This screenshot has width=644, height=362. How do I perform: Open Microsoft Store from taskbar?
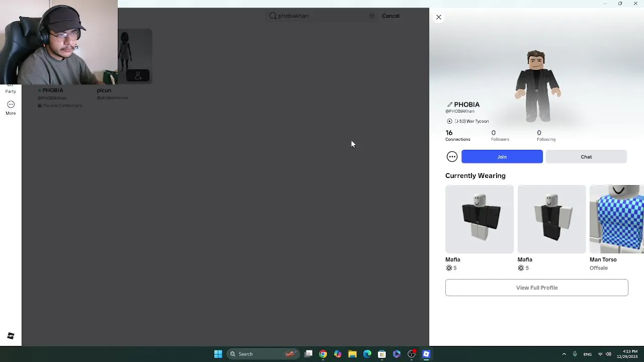(x=382, y=354)
